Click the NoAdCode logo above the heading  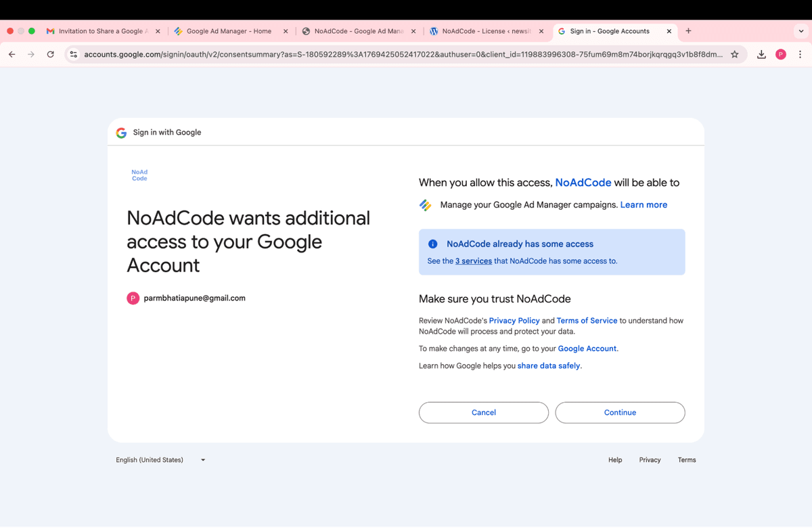[x=139, y=175]
